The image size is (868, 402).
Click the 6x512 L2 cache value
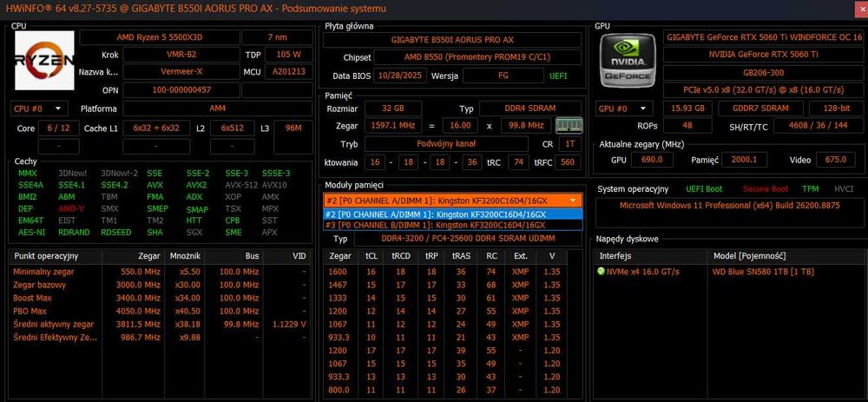[233, 128]
